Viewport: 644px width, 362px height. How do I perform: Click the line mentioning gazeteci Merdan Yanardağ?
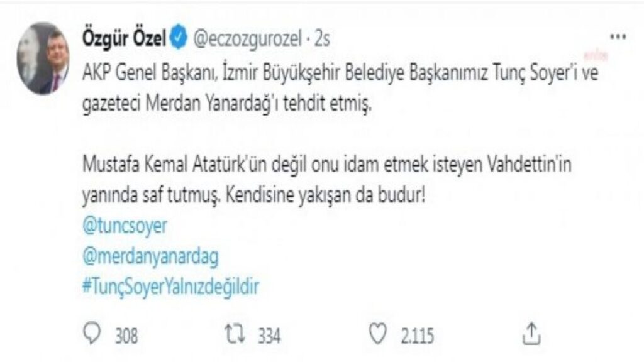(227, 104)
